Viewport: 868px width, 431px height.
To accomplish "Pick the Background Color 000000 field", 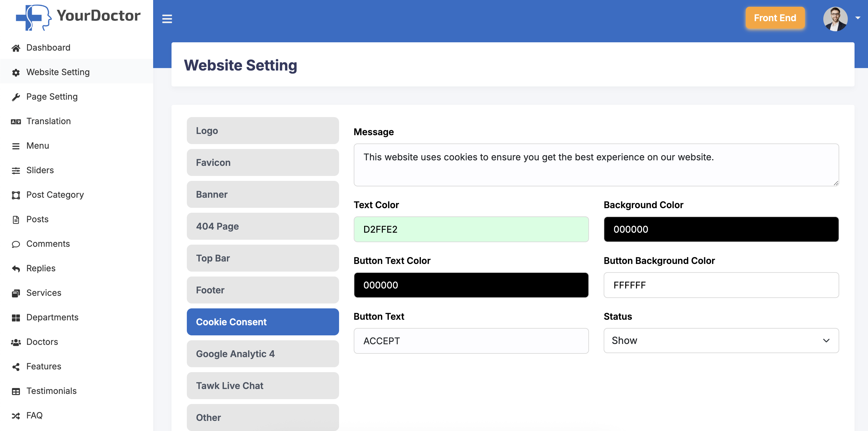I will pos(721,229).
